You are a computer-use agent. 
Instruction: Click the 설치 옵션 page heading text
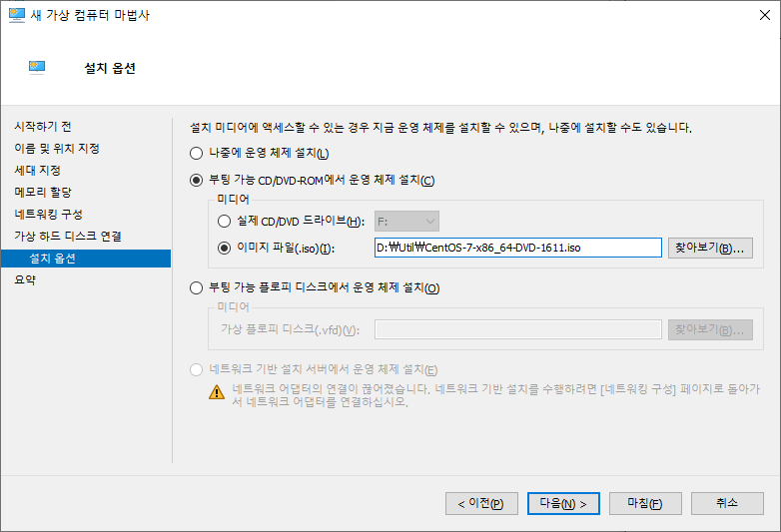coord(110,68)
